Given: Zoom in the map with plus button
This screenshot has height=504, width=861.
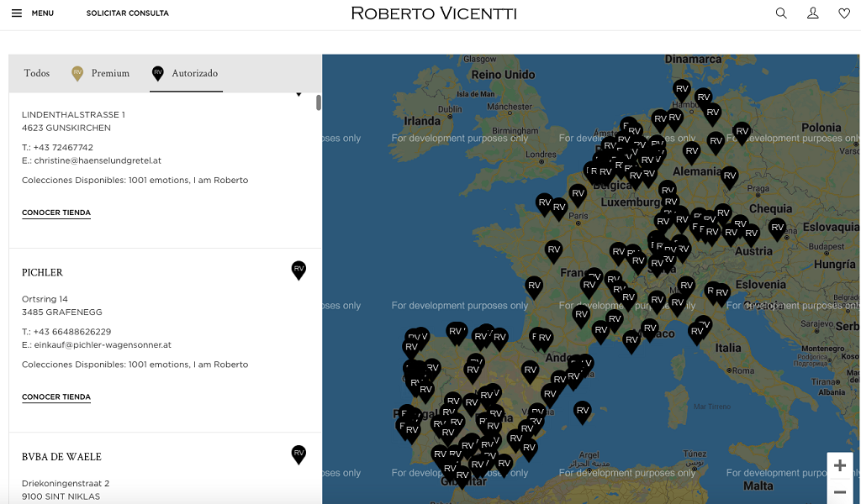Looking at the screenshot, I should 840,465.
